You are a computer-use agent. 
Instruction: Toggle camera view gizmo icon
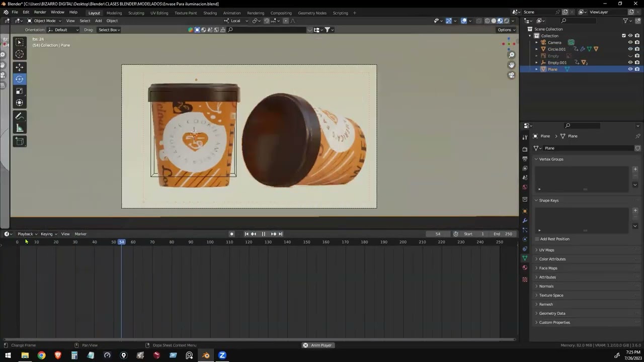pos(512,75)
